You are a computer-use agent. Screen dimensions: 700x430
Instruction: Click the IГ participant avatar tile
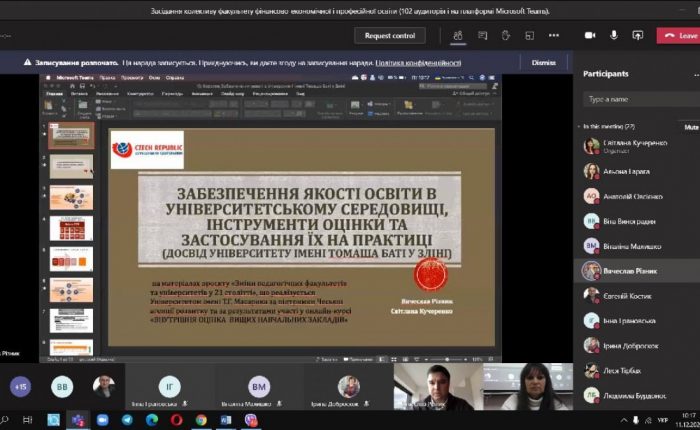coord(170,387)
